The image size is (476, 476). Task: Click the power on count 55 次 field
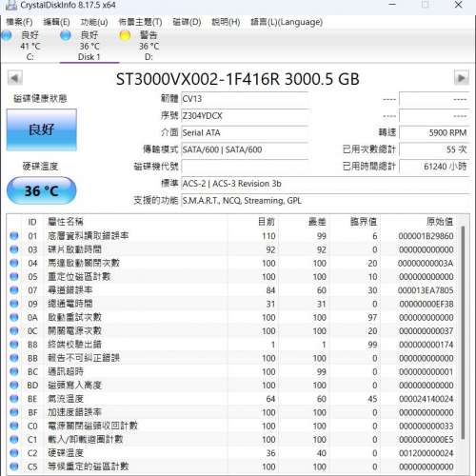[x=434, y=149]
